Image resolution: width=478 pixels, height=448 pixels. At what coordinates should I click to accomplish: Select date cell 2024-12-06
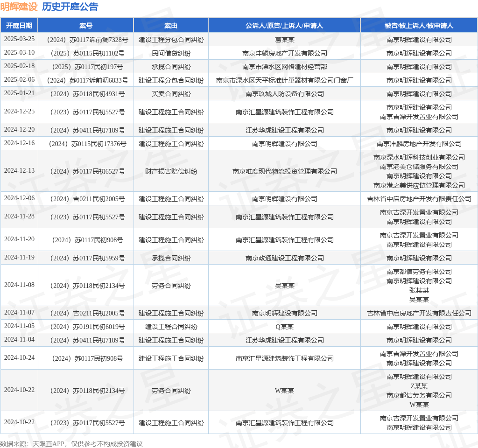click(19, 198)
